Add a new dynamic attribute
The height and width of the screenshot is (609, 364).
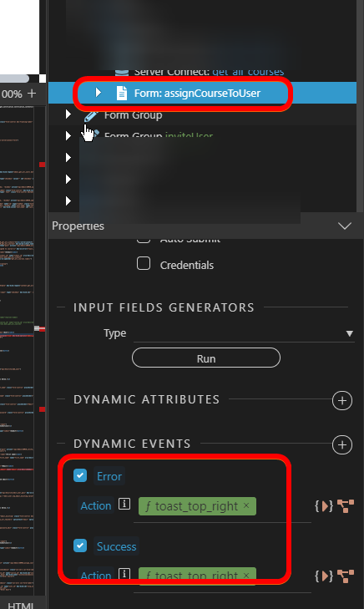[342, 401]
